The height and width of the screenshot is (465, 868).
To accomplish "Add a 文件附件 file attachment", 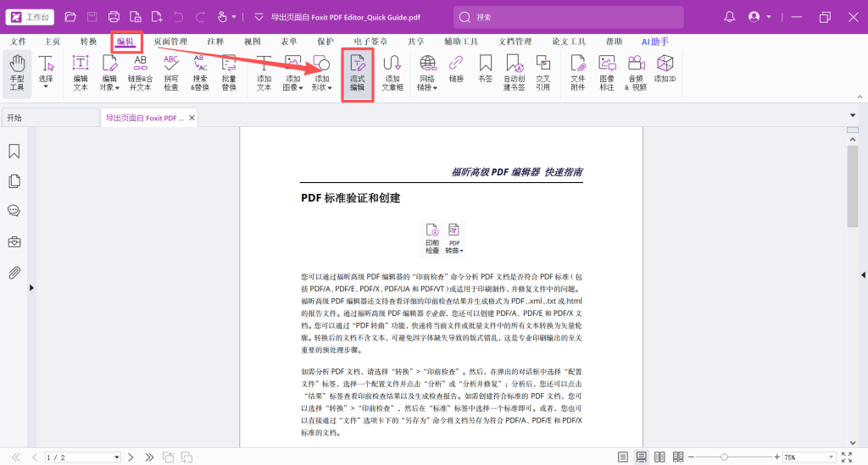I will click(578, 73).
